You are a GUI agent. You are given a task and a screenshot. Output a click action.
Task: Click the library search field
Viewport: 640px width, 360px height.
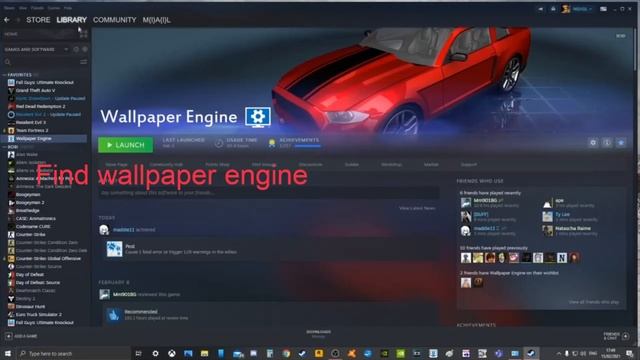tap(41, 62)
